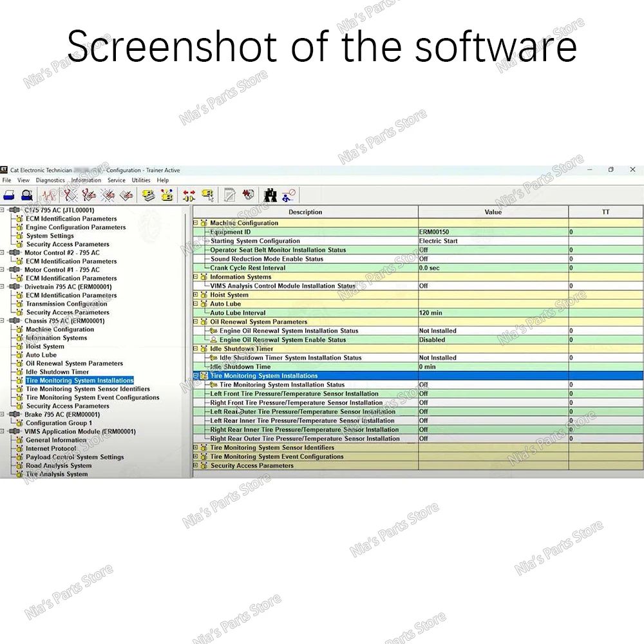Click the notepad with pencil toolbar icon
644x644 pixels.
tap(230, 195)
